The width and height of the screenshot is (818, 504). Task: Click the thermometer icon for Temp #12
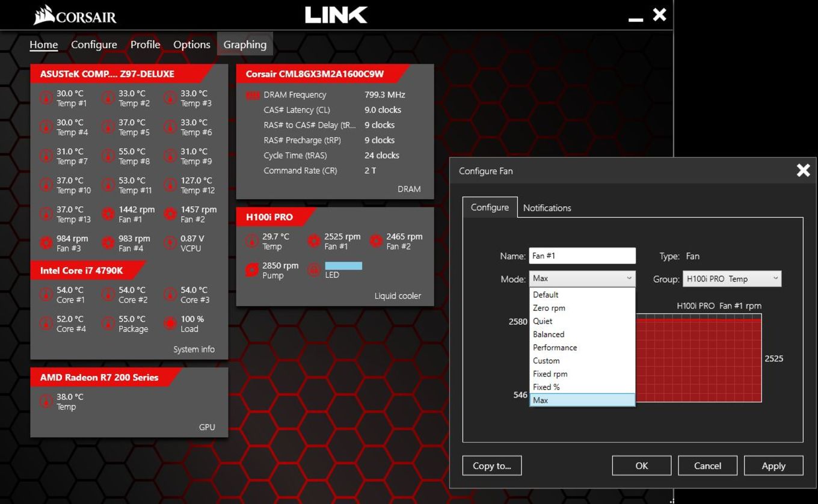click(170, 185)
